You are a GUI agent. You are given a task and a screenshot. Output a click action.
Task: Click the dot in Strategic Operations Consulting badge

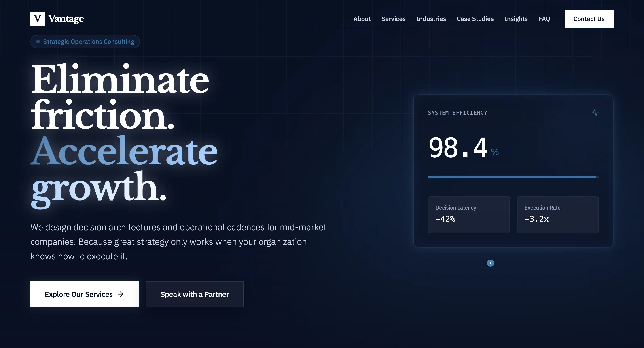click(x=38, y=42)
